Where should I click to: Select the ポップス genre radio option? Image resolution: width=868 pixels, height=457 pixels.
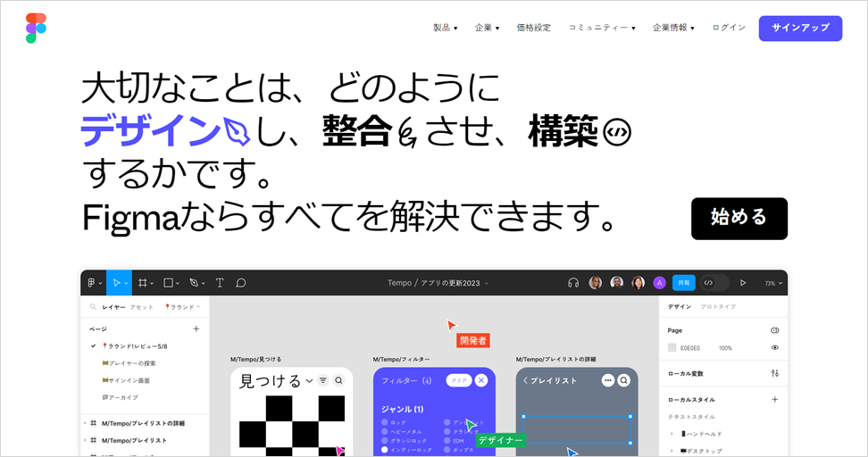coord(447,450)
